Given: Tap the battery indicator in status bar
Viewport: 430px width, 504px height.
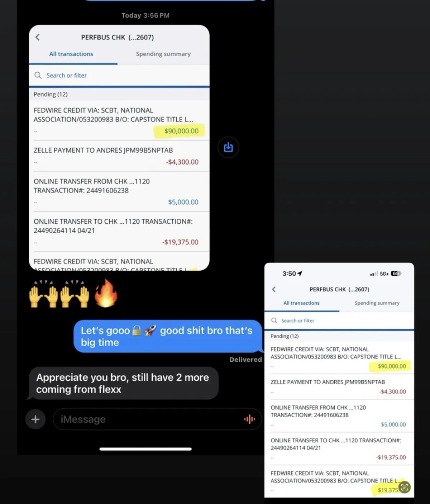Looking at the screenshot, I should pos(396,274).
